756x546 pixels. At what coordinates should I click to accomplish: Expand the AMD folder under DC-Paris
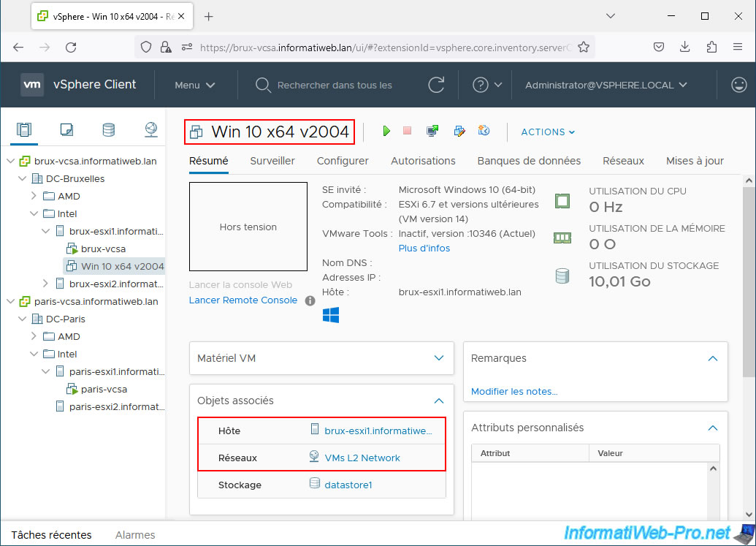(x=34, y=336)
